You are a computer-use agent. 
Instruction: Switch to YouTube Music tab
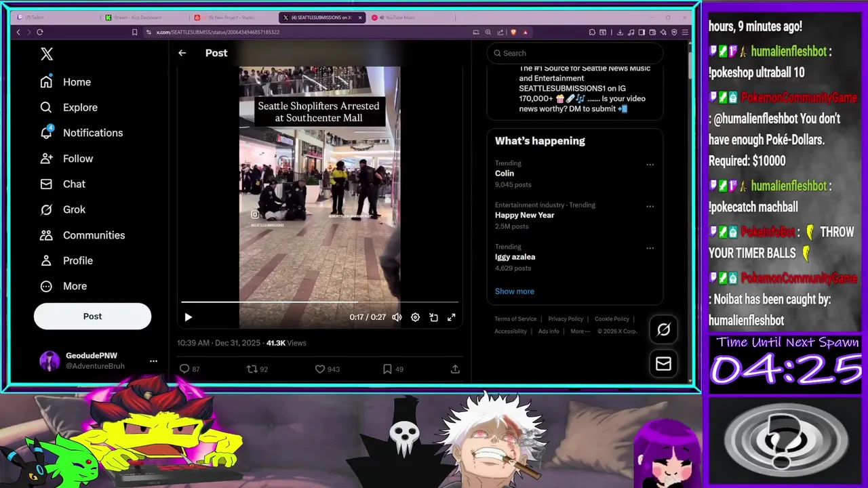pos(411,18)
